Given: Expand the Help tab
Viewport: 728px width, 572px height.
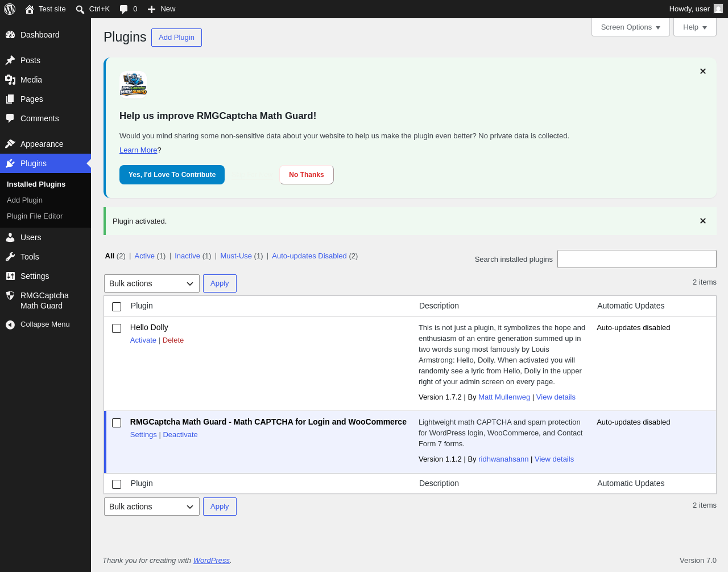Looking at the screenshot, I should 695,27.
